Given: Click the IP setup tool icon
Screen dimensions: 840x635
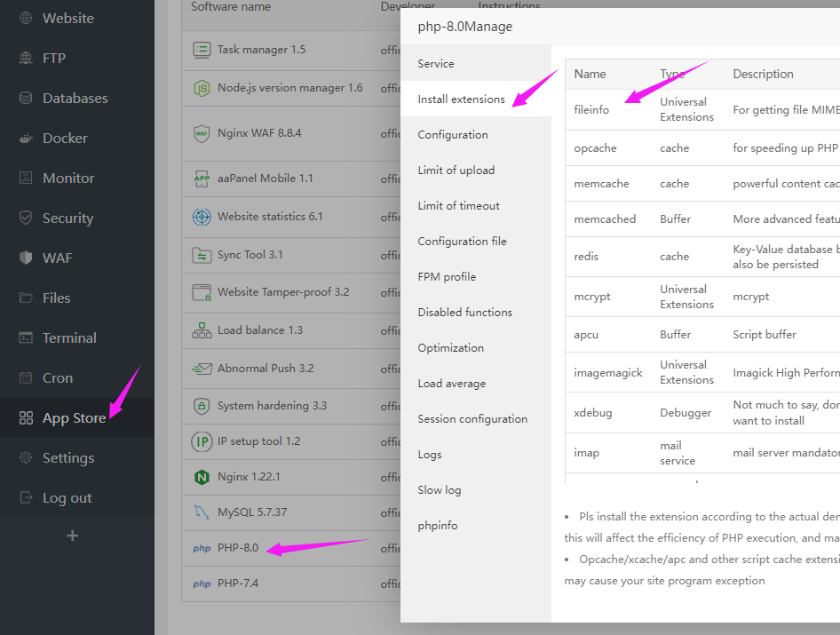Looking at the screenshot, I should 202,441.
